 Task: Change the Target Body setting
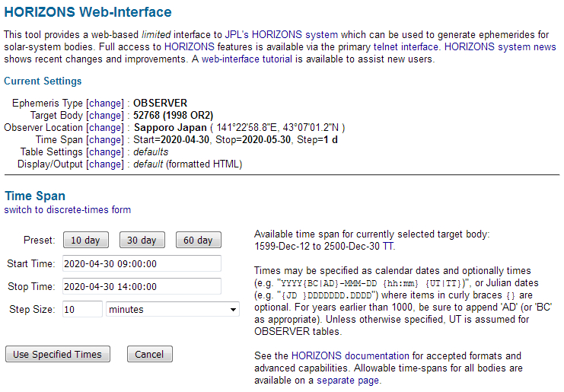(105, 116)
